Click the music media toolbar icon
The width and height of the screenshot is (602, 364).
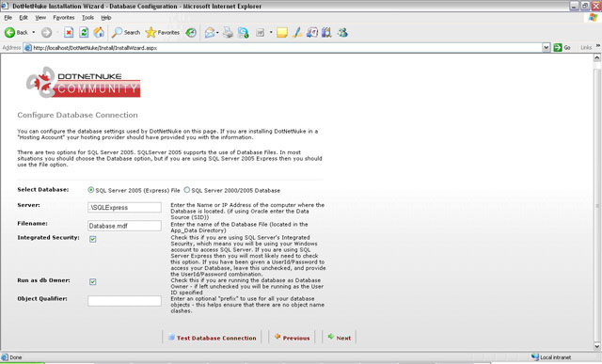coord(311,33)
